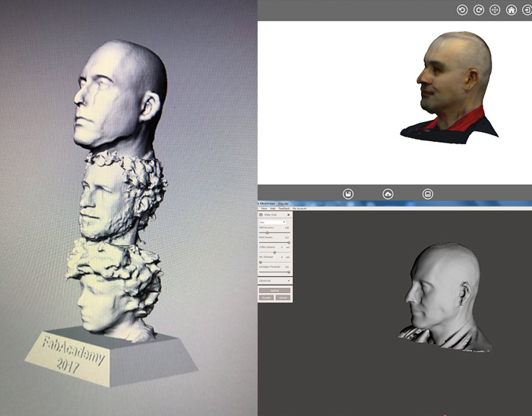Click the top bald head on stacked model

click(120, 98)
